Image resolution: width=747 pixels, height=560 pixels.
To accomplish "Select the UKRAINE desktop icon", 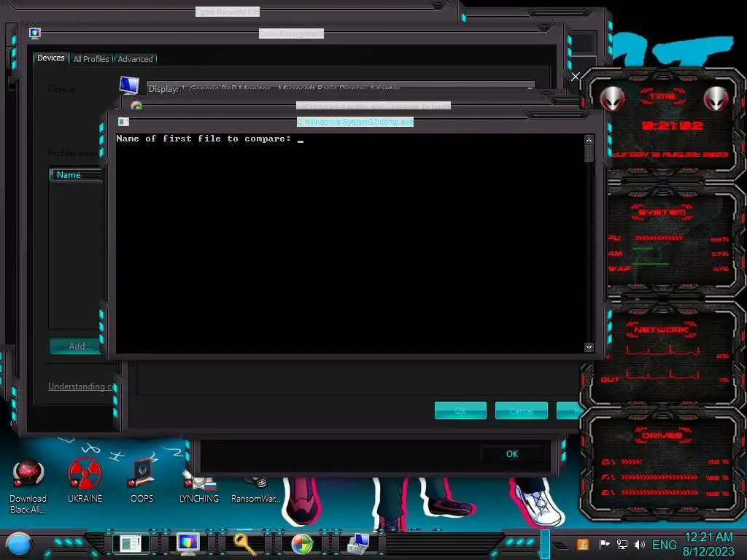I will 85,480.
